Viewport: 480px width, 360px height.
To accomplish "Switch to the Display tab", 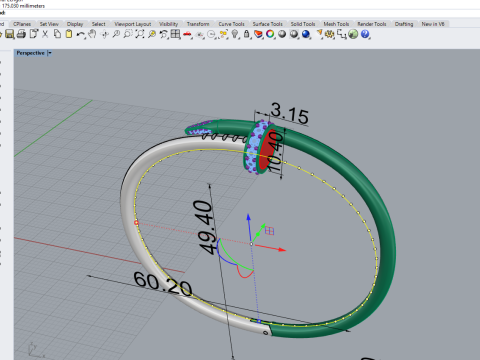I will pyautogui.click(x=75, y=24).
